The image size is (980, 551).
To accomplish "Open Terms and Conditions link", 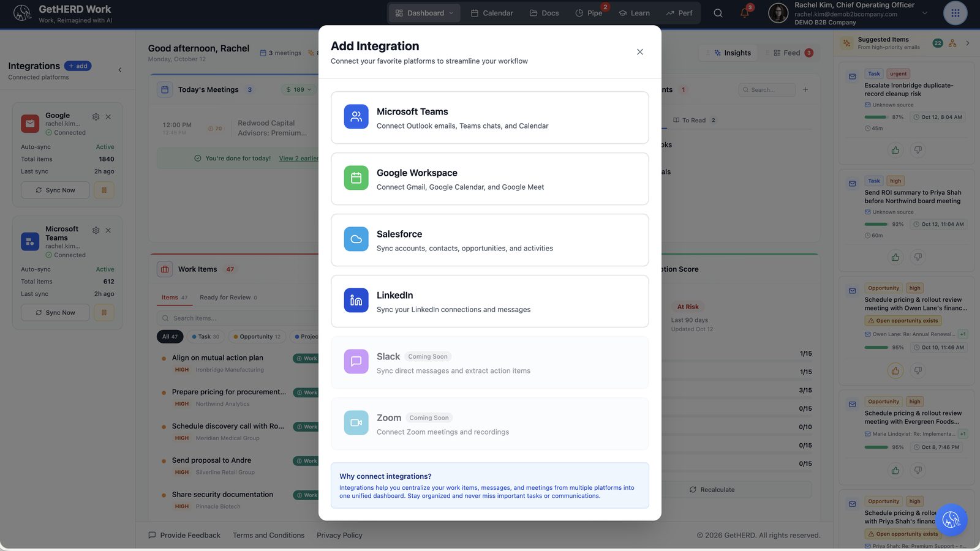I will [x=268, y=535].
